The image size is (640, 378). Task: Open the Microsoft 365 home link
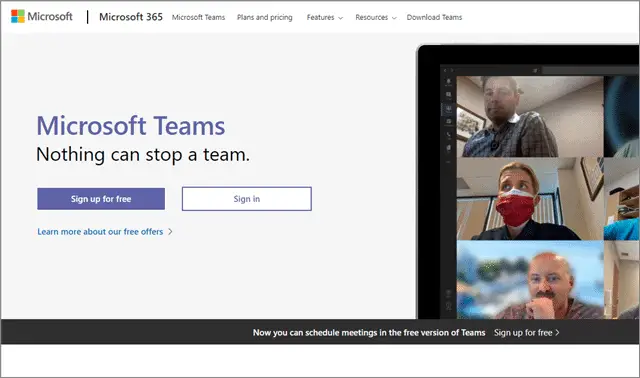pyautogui.click(x=131, y=17)
